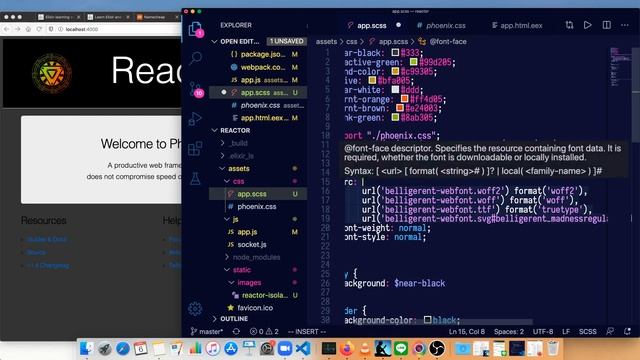Viewport: 640px width, 360px height.
Task: Open the Test flask view
Action: click(195, 178)
